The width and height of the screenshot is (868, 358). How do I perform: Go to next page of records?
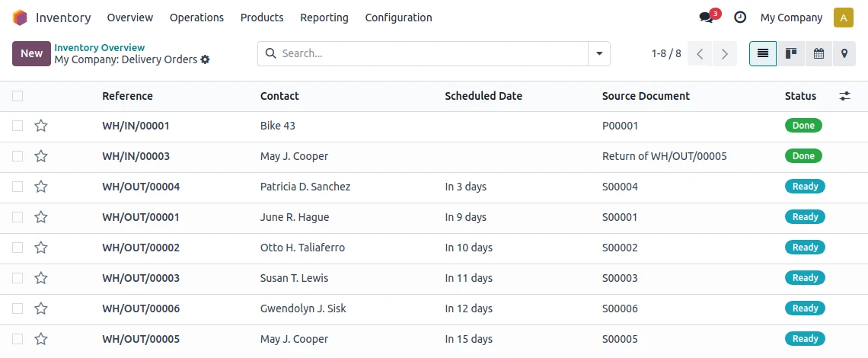[725, 53]
